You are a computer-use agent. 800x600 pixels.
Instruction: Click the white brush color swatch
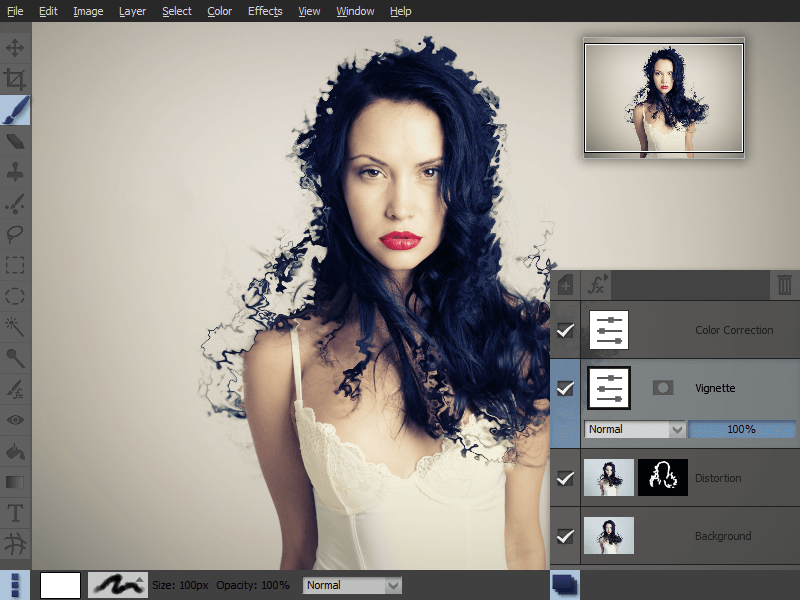[x=60, y=585]
